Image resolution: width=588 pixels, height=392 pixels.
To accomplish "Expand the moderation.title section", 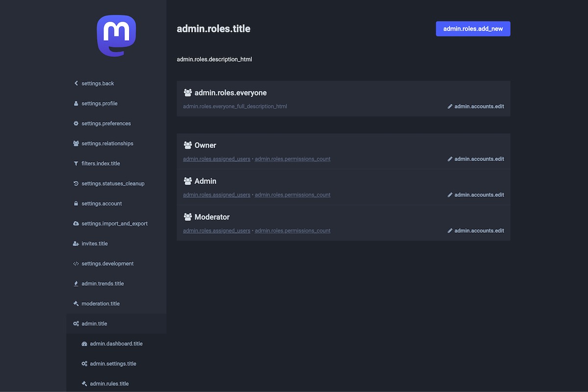I will pos(100,304).
